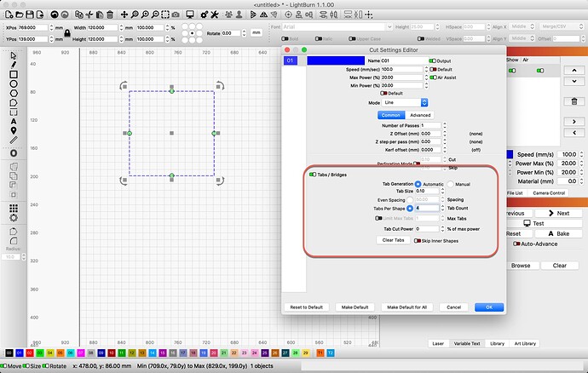Select the Measure ruler tool
Viewport: 588px width, 373px height.
[14, 141]
